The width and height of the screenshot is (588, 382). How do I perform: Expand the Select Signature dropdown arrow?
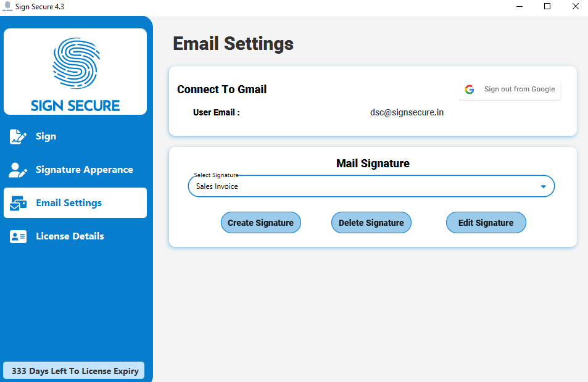tap(543, 186)
